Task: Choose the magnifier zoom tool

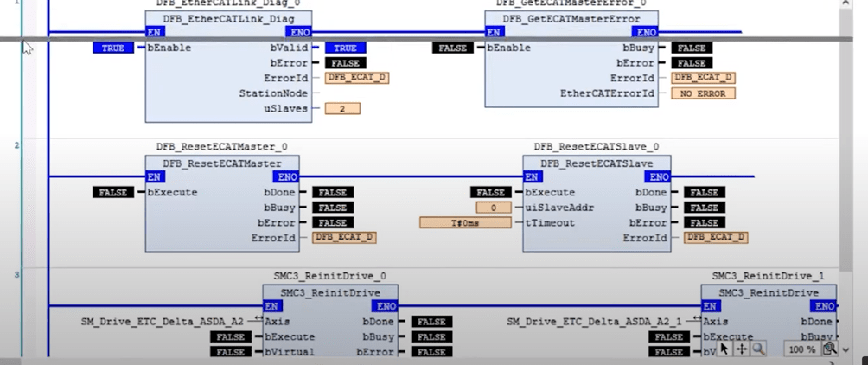Action: (757, 348)
